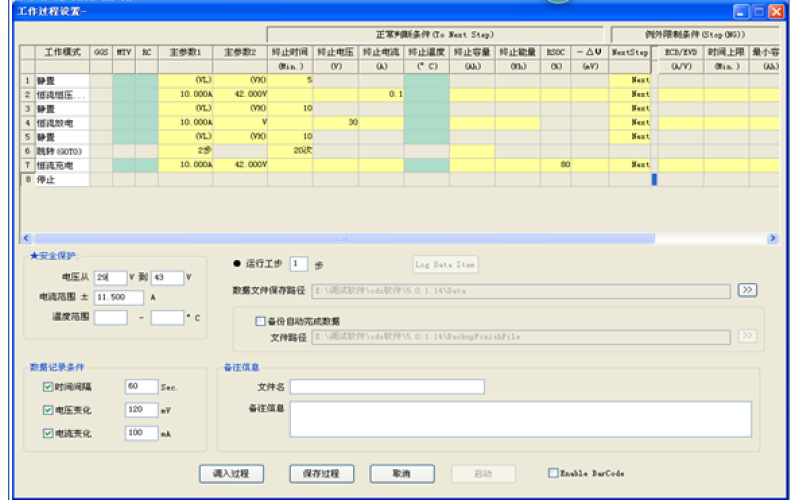The height and width of the screenshot is (500, 800).
Task: Click the 备注信息 text area
Action: tap(520, 419)
